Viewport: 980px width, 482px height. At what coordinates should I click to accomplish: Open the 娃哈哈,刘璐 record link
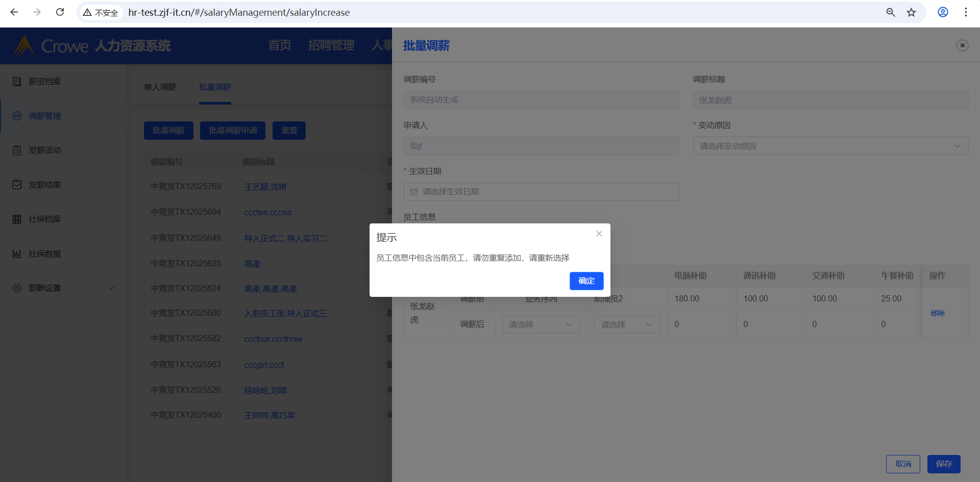point(265,390)
